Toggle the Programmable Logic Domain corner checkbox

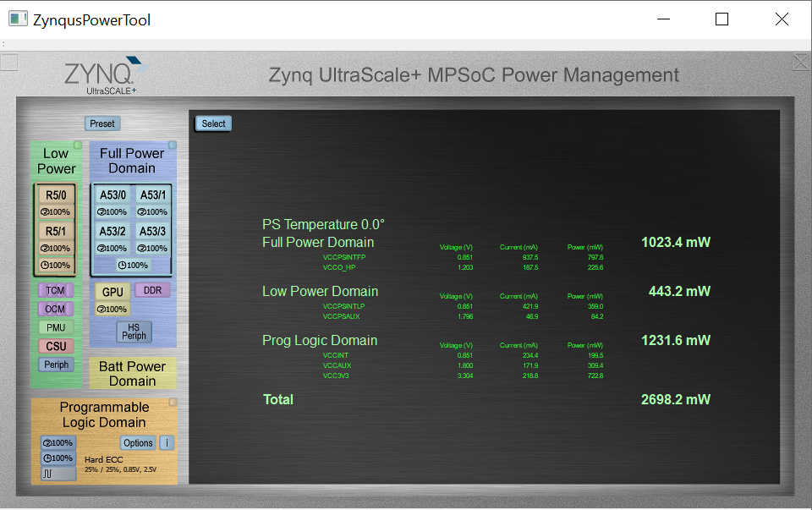click(x=173, y=403)
